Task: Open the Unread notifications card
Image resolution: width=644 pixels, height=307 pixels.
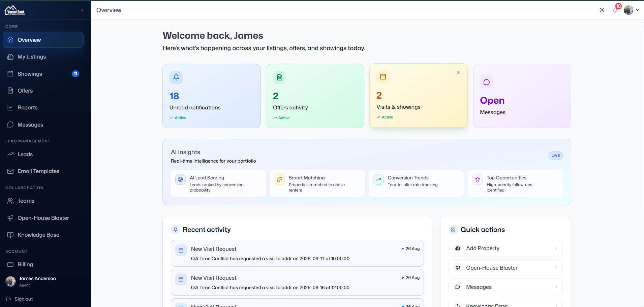Action: point(212,96)
